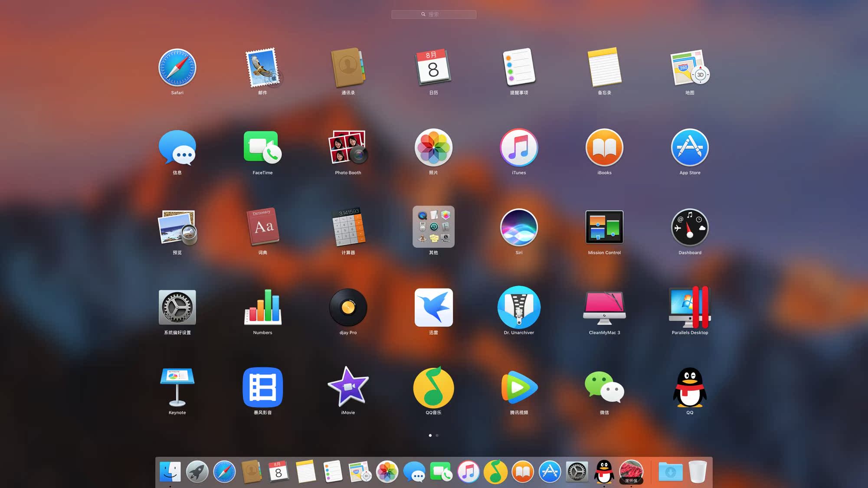Open Dr. Unarchiver
This screenshot has height=488, width=868.
click(519, 308)
